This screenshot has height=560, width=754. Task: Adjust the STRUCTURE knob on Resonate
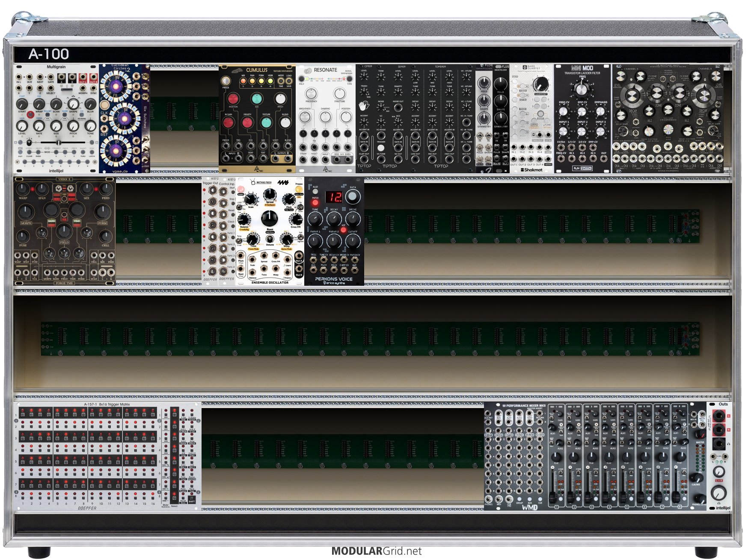340,93
